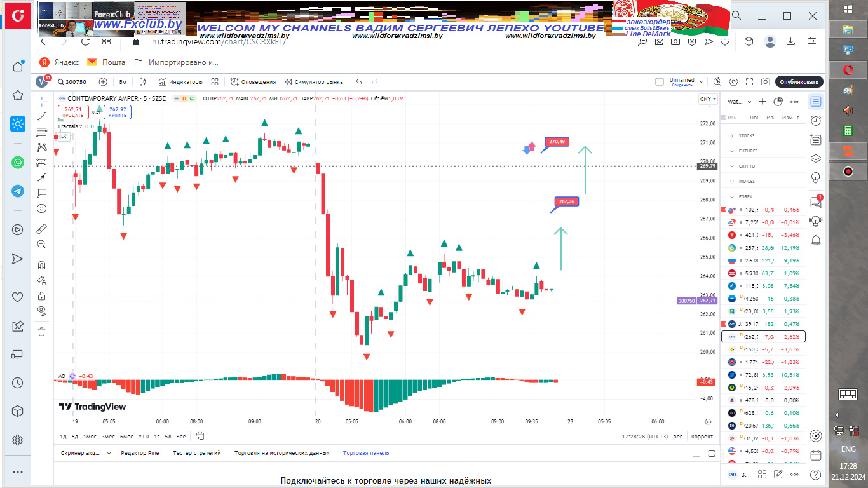The height and width of the screenshot is (488, 868).
Task: Select the Все date range
Action: pos(181,436)
